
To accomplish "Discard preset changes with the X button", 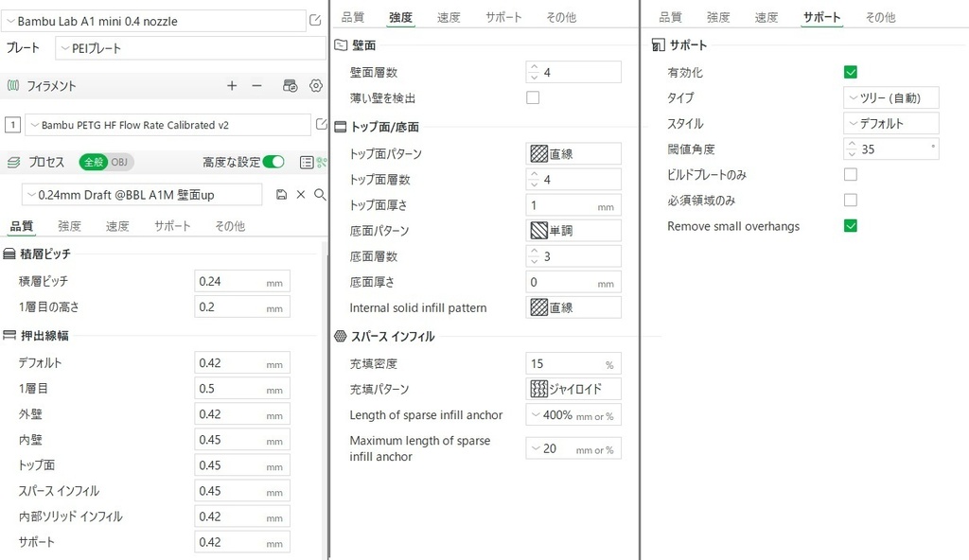I will click(300, 194).
